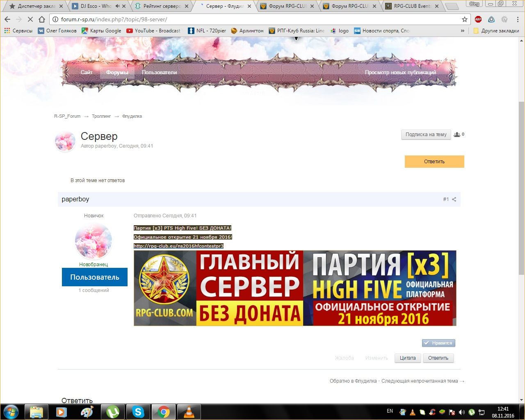This screenshot has width=525, height=420.
Task: Open VLC media player from the taskbar
Action: [189, 411]
